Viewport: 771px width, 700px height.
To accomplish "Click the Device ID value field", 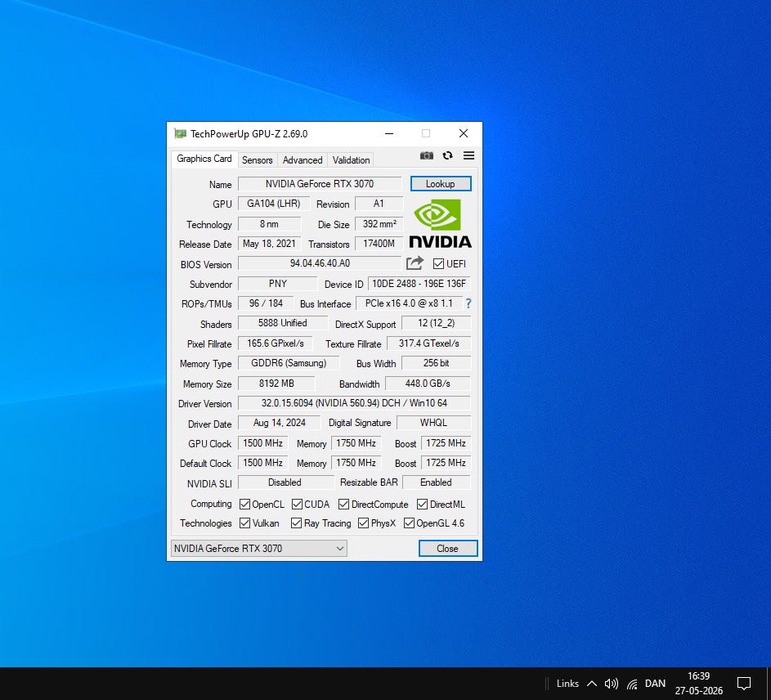I will click(x=419, y=283).
